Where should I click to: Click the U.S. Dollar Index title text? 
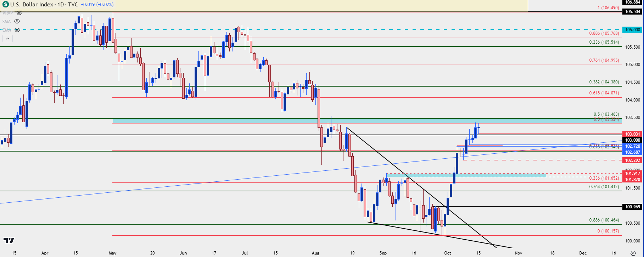pyautogui.click(x=32, y=5)
